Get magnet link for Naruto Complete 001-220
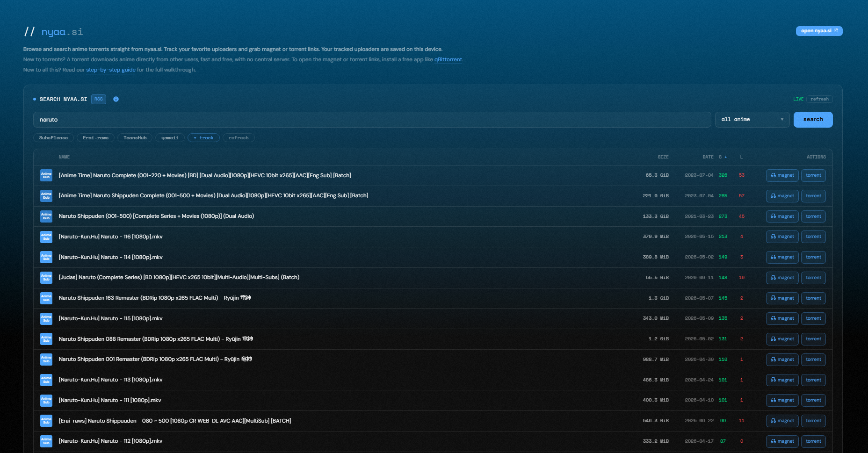Viewport: 868px width, 453px height. click(782, 175)
